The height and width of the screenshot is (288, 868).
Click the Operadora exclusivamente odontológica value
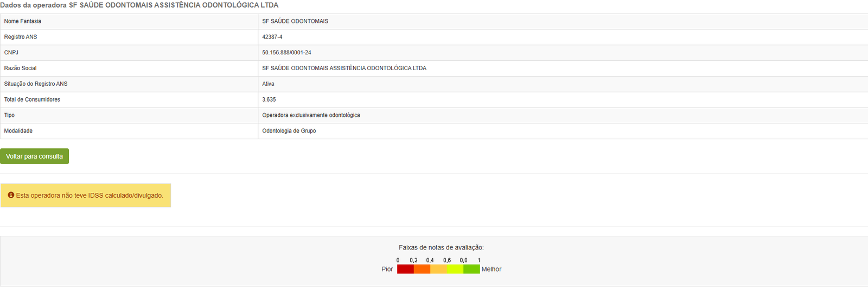311,115
